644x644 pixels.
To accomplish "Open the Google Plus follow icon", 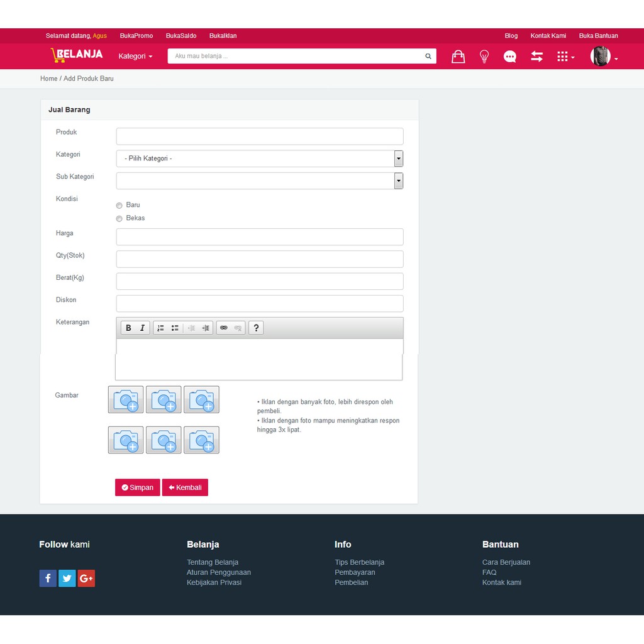I will point(86,579).
